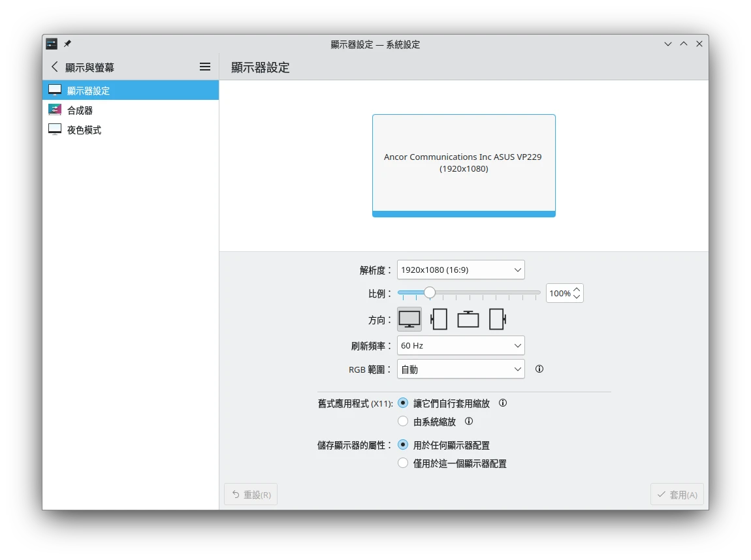Open the hamburger menu in sidebar header

point(205,67)
